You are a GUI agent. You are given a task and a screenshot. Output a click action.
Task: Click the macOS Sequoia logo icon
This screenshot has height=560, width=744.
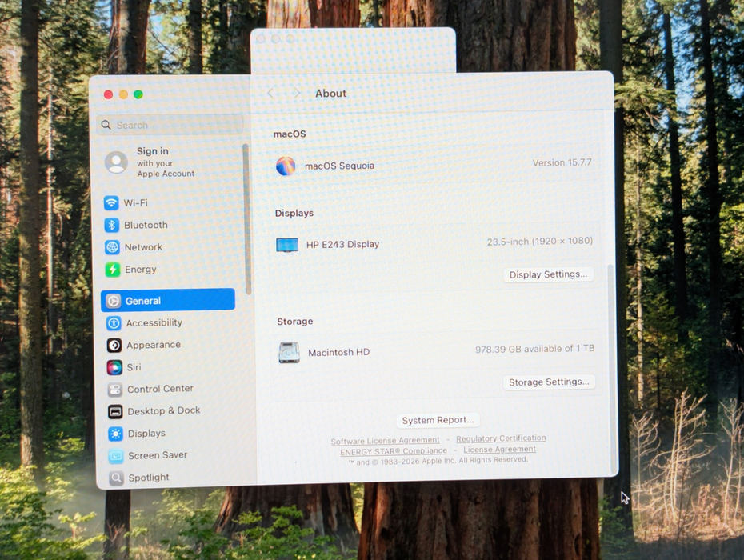click(286, 166)
